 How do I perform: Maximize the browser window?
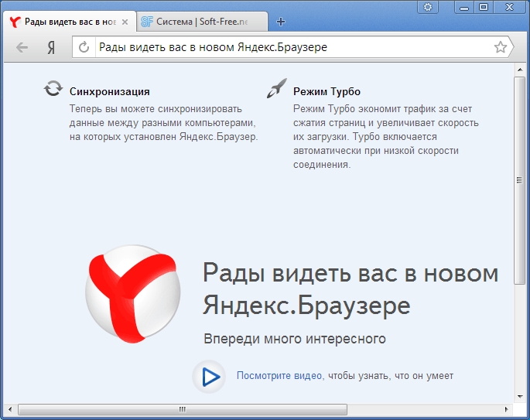(484, 7)
